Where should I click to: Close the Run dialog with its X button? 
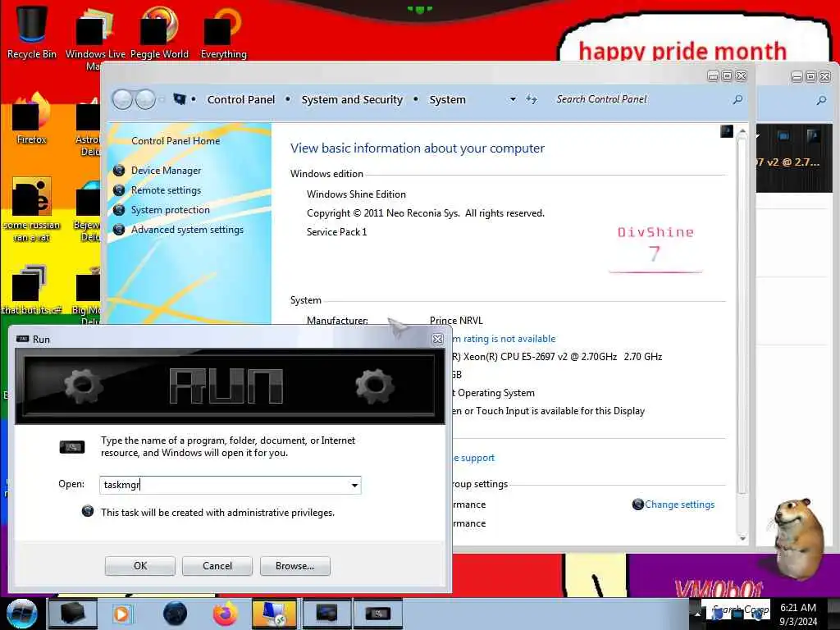pyautogui.click(x=437, y=339)
